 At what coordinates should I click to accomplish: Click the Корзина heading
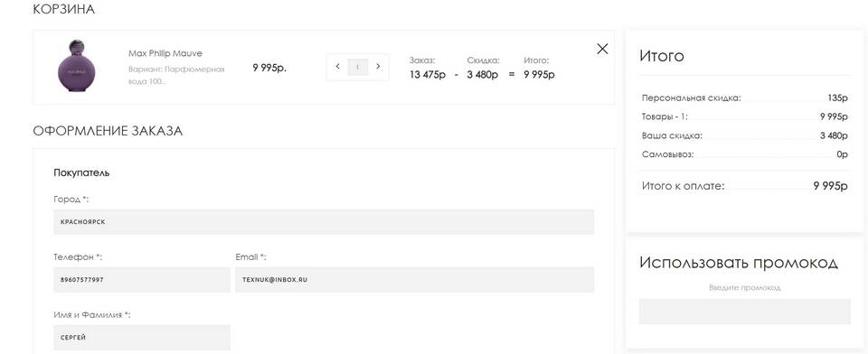[x=63, y=9]
